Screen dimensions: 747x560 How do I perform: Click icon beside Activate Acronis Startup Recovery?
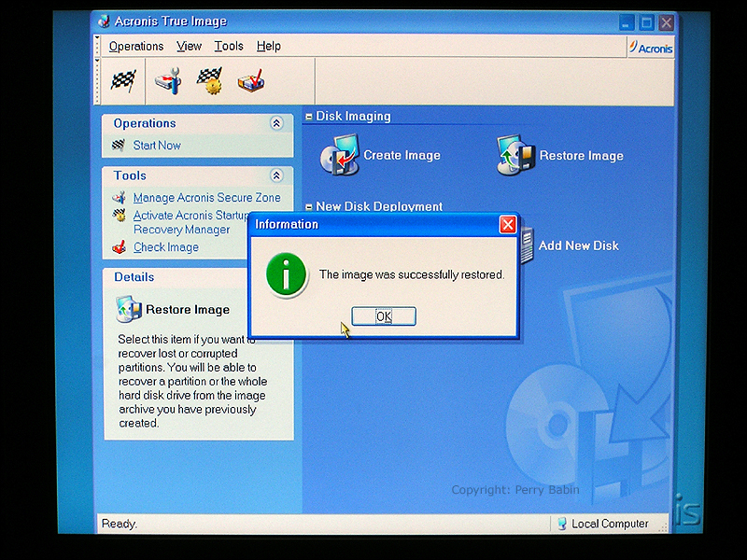(x=120, y=216)
